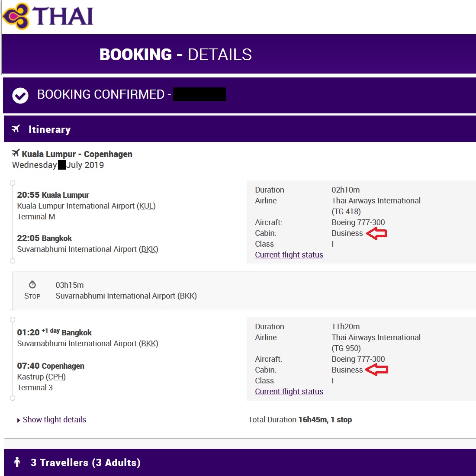476x476 pixels.
Task: Expand Show flight details
Action: [55, 420]
